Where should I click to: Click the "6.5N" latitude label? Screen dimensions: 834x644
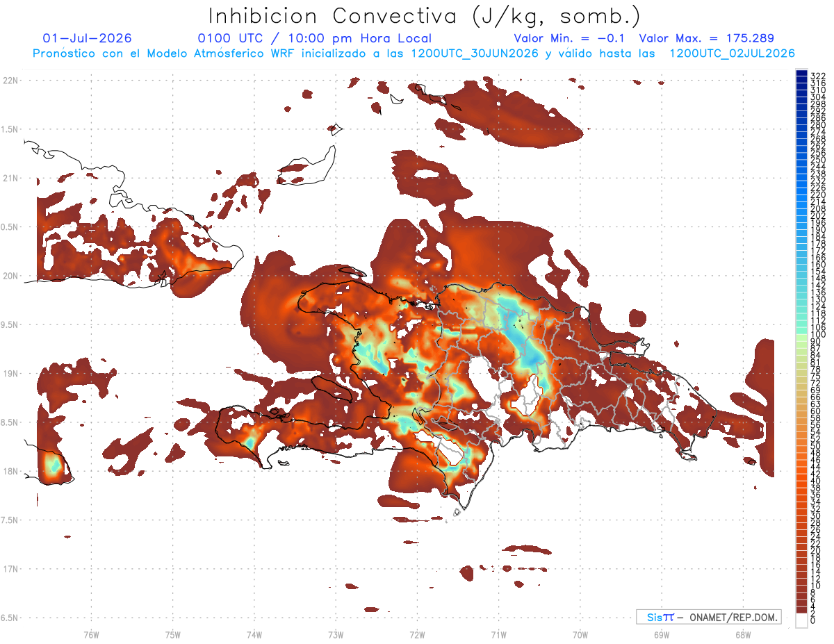tap(10, 618)
